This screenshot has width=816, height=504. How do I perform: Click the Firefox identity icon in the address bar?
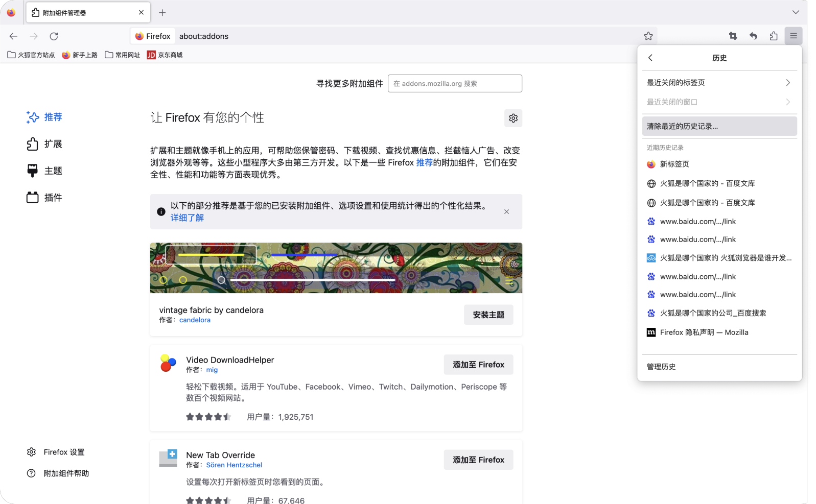153,36
